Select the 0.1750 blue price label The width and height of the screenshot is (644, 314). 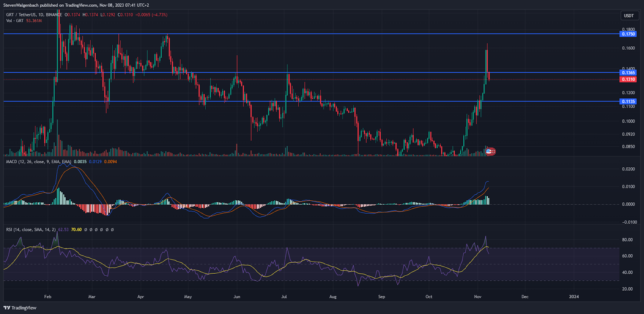point(628,34)
